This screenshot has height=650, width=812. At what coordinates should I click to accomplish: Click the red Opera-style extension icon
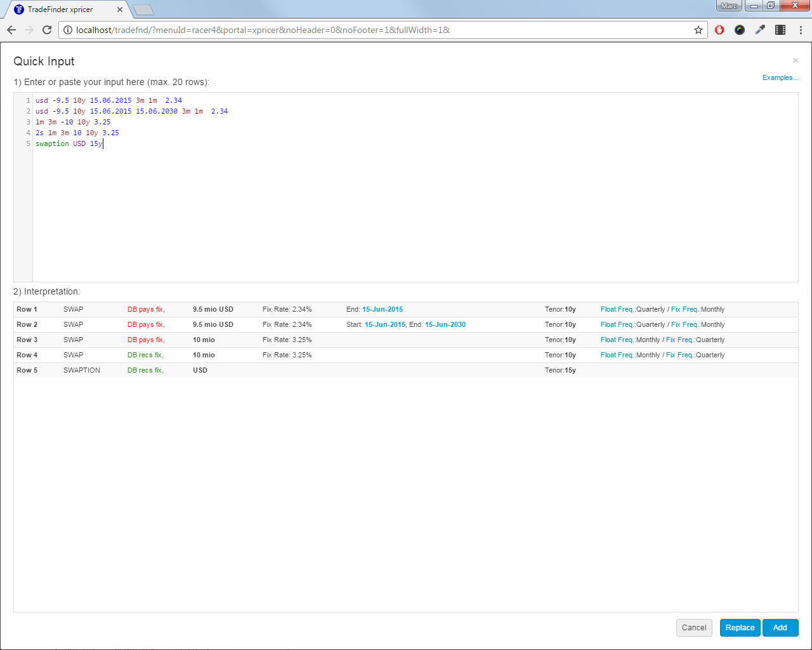coord(719,30)
